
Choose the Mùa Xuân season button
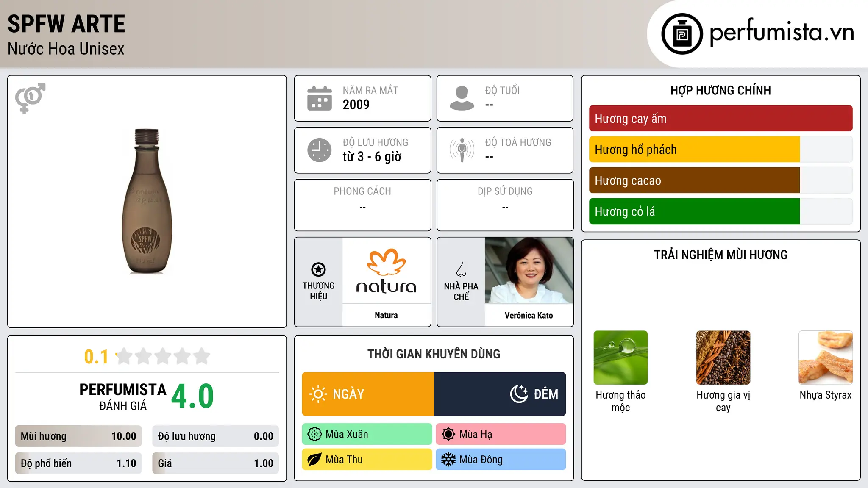[367, 434]
